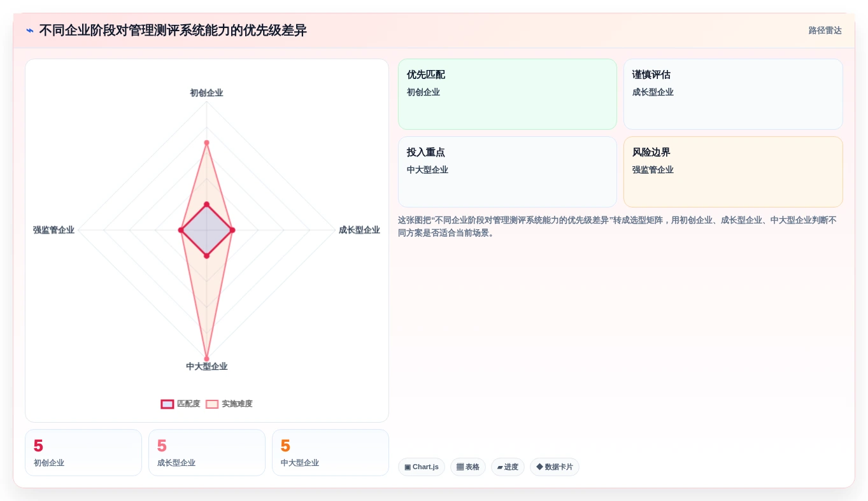
Task: Select the 数据卡片 tag chip
Action: (555, 467)
